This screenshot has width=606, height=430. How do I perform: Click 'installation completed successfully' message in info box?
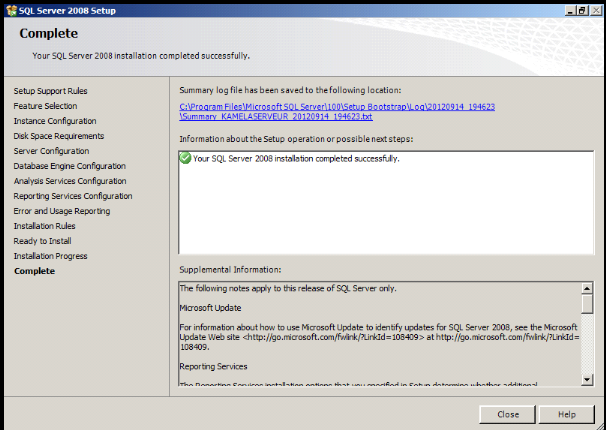[296, 158]
